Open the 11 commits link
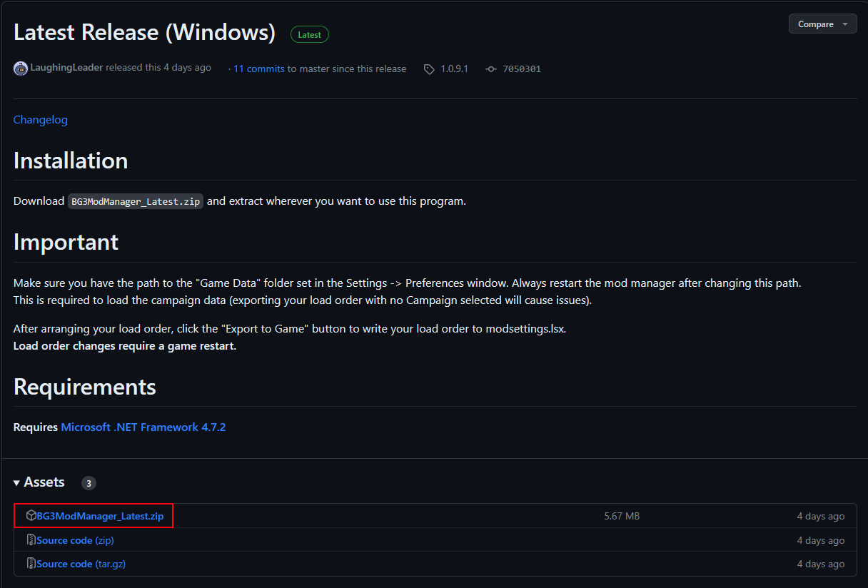 click(x=259, y=69)
